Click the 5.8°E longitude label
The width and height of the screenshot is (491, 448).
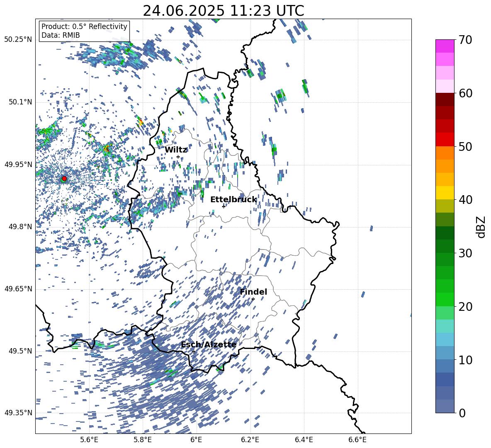point(143,440)
